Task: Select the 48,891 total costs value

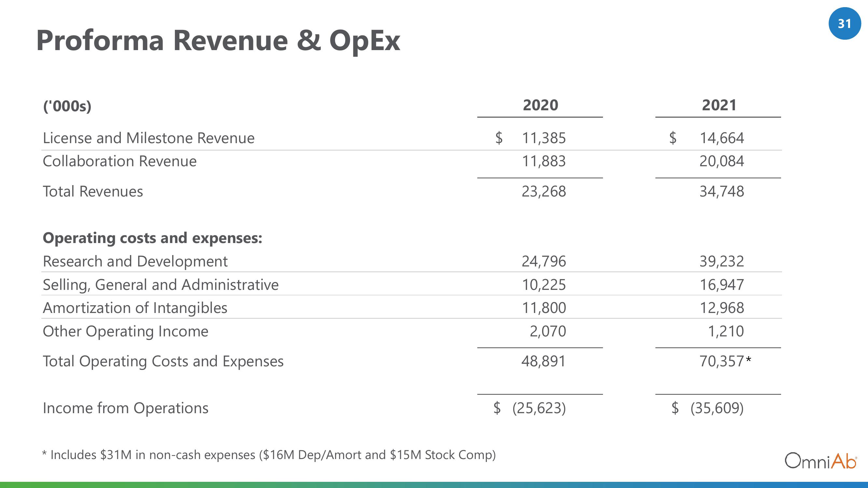Action: [544, 361]
